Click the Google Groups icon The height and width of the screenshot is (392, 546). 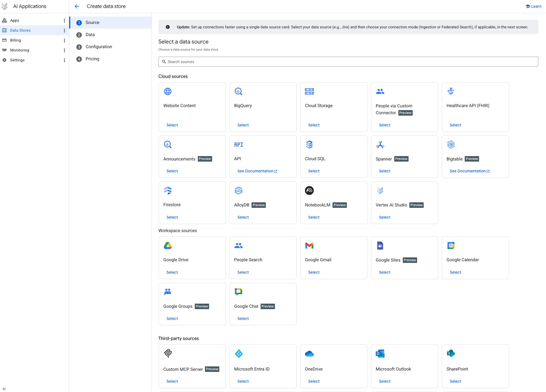(x=168, y=292)
